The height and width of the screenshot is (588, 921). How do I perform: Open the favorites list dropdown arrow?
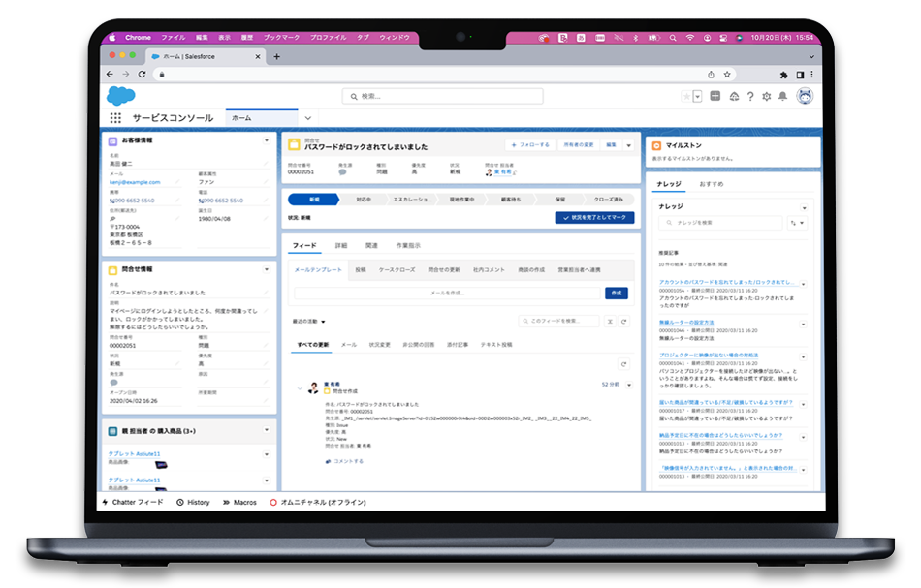(x=697, y=96)
